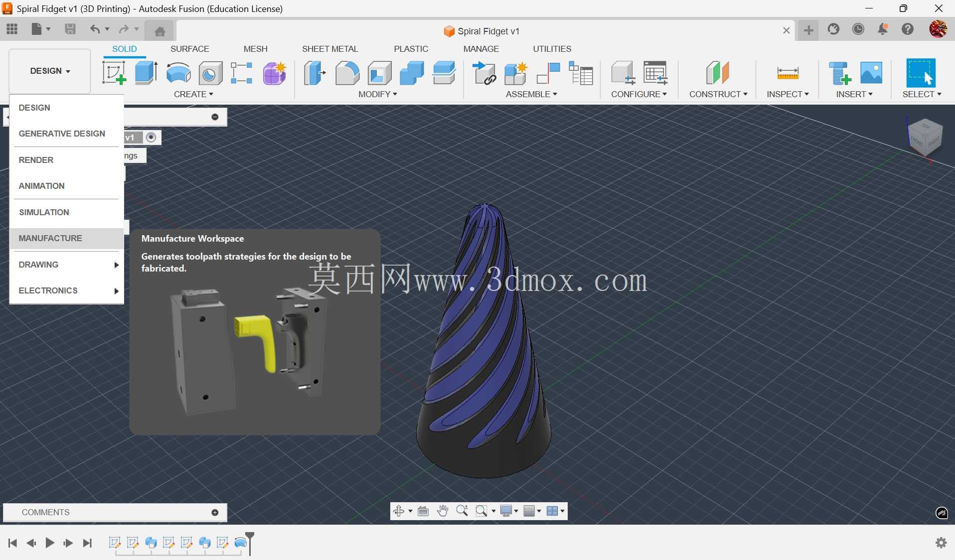Image resolution: width=955 pixels, height=560 pixels.
Task: Select the Shell tool
Action: 380,73
